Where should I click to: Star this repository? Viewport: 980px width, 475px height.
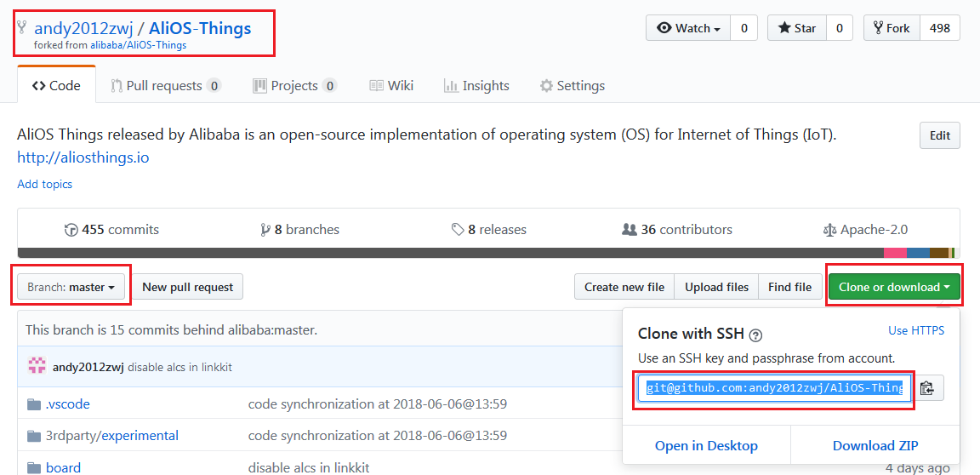pyautogui.click(x=796, y=28)
